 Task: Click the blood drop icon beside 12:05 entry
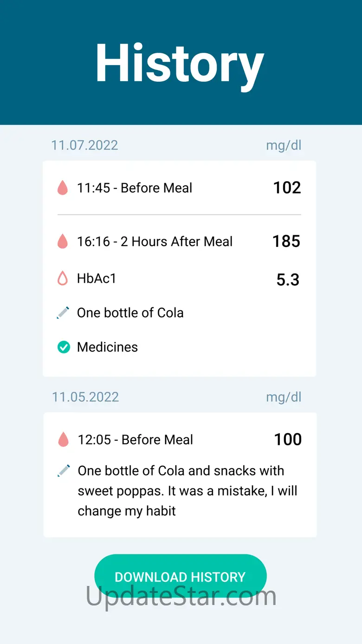pyautogui.click(x=64, y=440)
